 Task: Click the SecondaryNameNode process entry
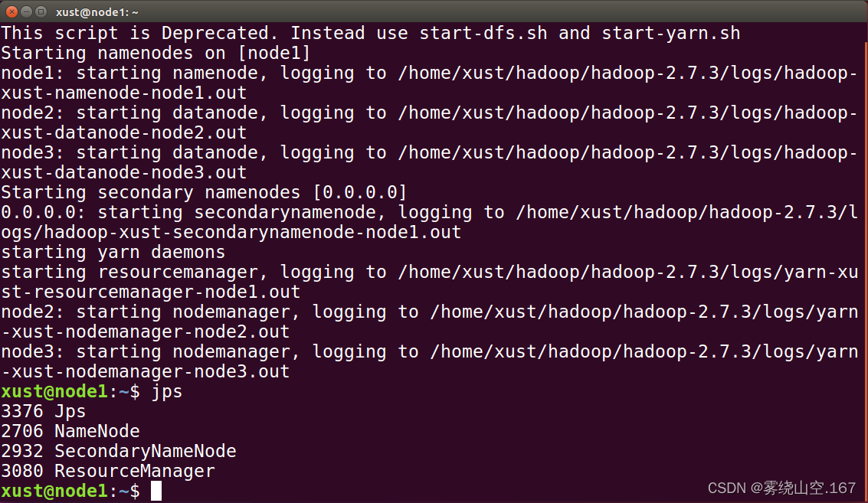click(x=119, y=451)
